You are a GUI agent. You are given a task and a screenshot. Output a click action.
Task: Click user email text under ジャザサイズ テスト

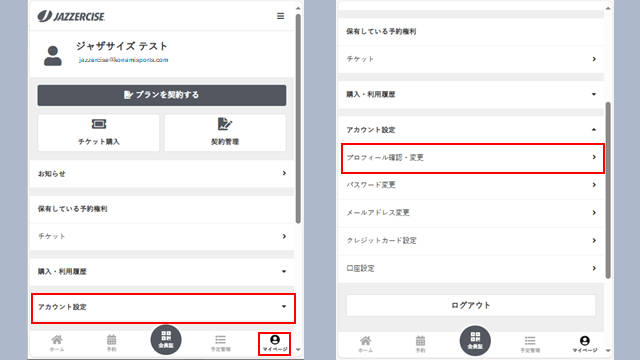coord(123,60)
